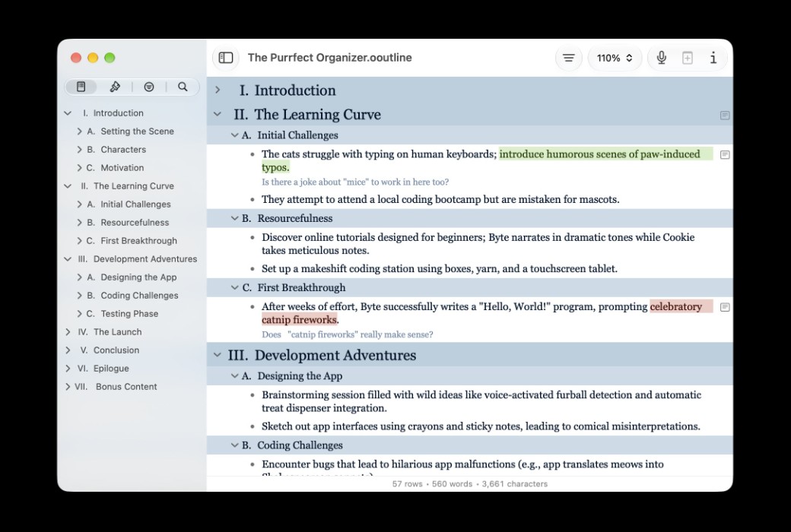The width and height of the screenshot is (791, 532).
Task: Click the crayons and sticky notes row
Action: coord(481,426)
